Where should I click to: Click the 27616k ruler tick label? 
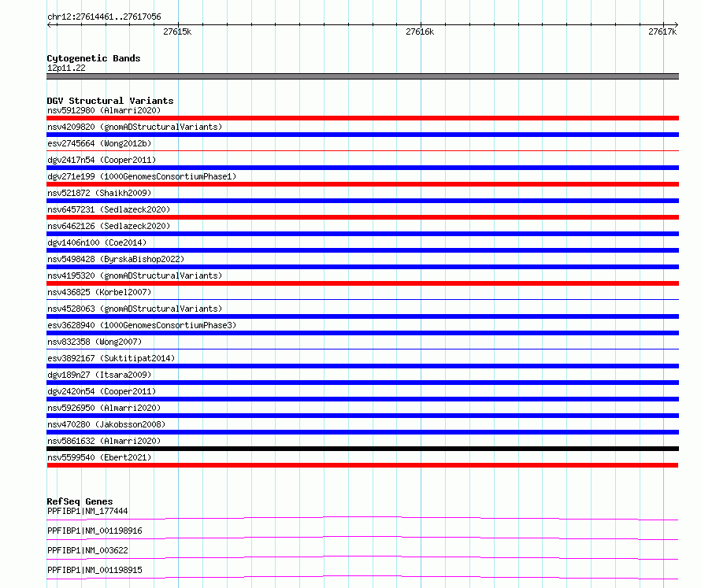[420, 31]
